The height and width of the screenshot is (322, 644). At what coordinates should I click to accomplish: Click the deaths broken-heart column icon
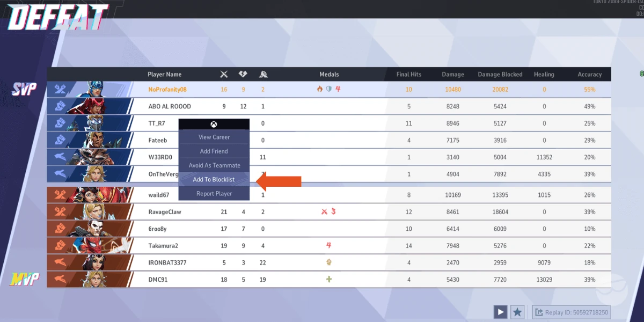tap(243, 74)
